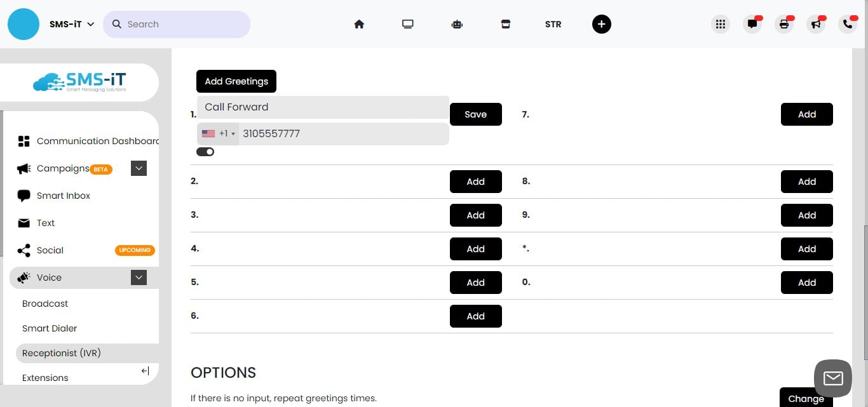Open the megaphone announcements icon
Image resolution: width=868 pixels, height=407 pixels.
point(815,23)
